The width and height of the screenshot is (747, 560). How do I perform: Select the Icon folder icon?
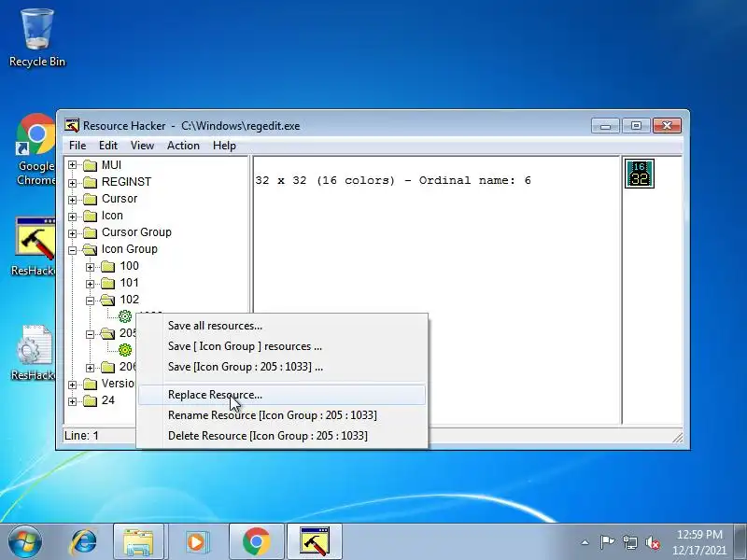[90, 216]
